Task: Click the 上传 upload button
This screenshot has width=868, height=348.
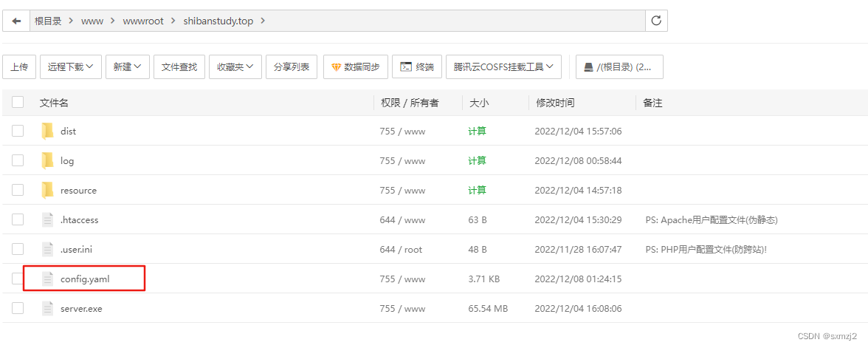Action: tap(19, 66)
